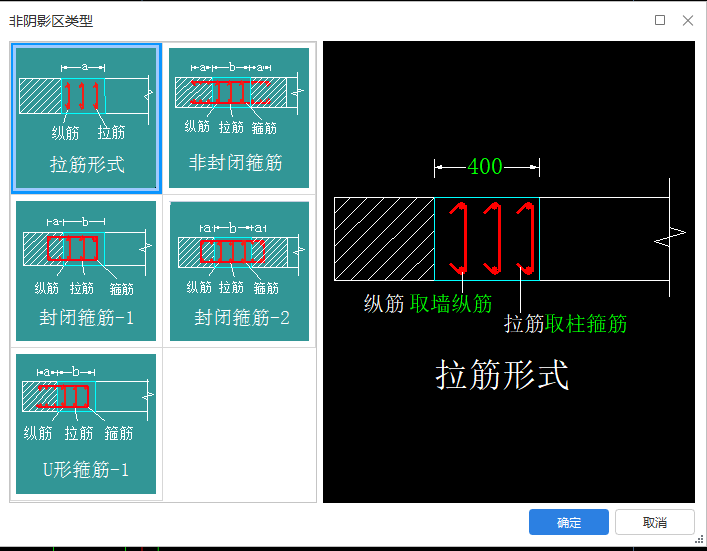This screenshot has height=551, width=707.
Task: Maximize the 非阴影区类型 dialog
Action: click(660, 20)
